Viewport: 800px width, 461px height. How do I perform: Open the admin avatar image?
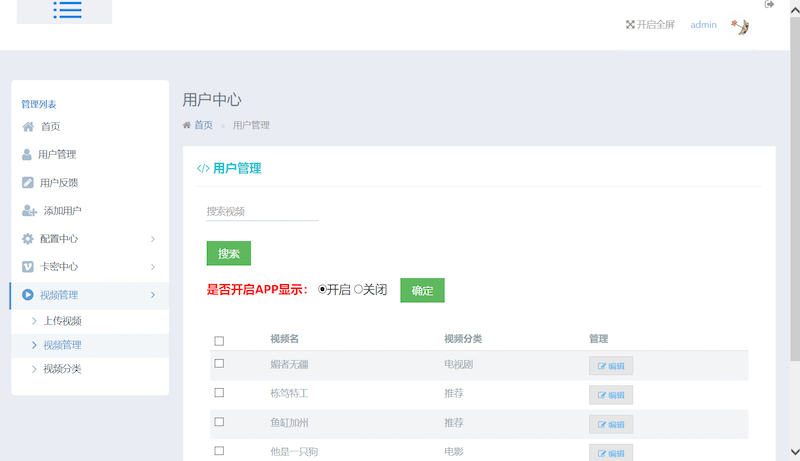point(740,27)
